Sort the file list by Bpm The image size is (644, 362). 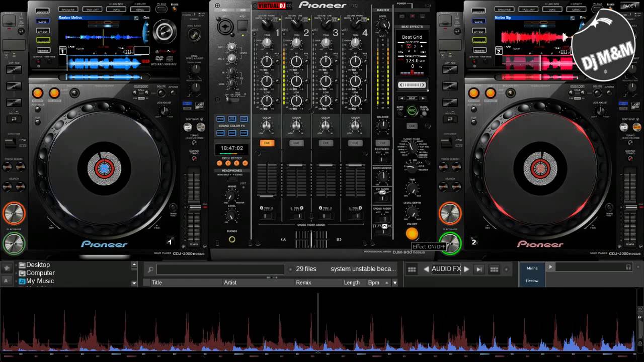click(x=374, y=283)
